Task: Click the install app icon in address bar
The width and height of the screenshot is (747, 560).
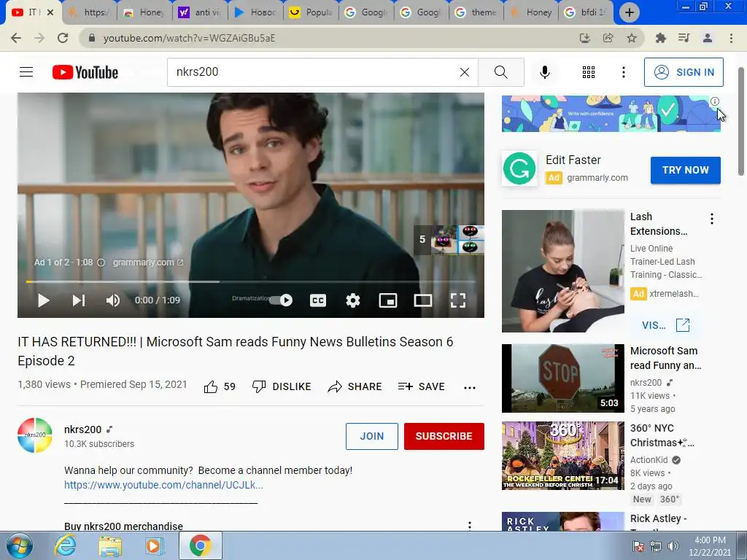Action: 584,38
